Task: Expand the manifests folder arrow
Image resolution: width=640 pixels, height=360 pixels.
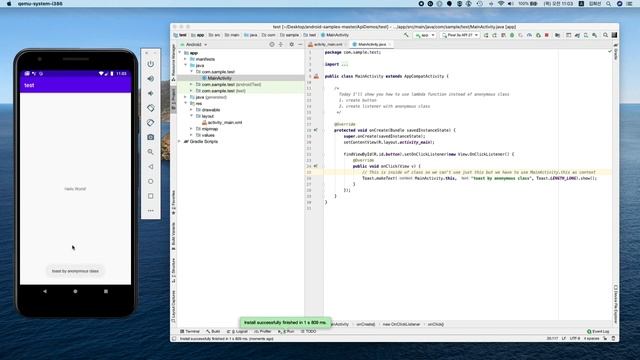Action: click(186, 59)
